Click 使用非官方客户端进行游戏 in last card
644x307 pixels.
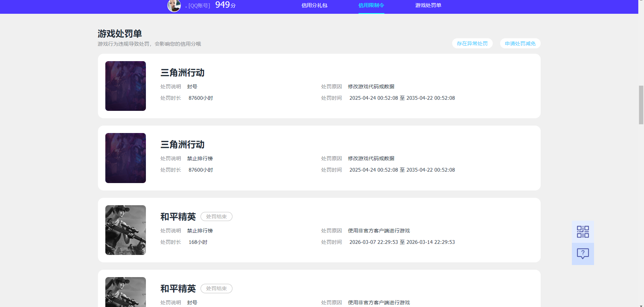[x=379, y=303]
